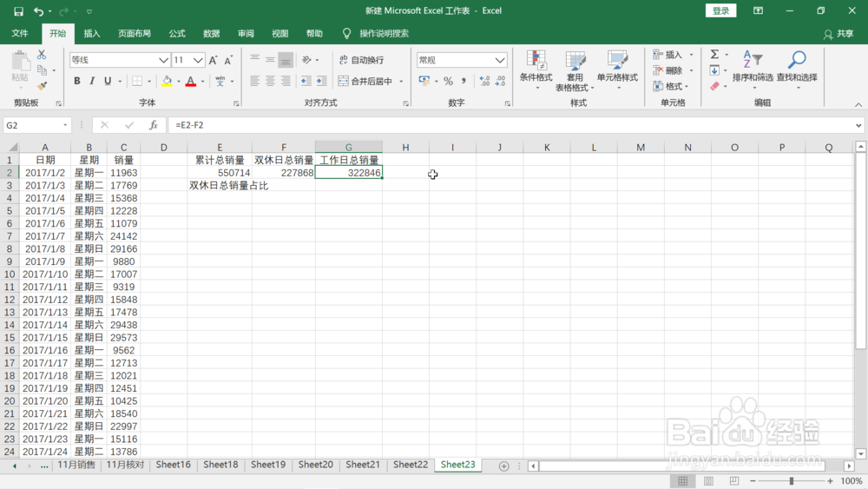Click AutoSum sigma icon
Viewport: 868px width, 489px height.
click(714, 54)
